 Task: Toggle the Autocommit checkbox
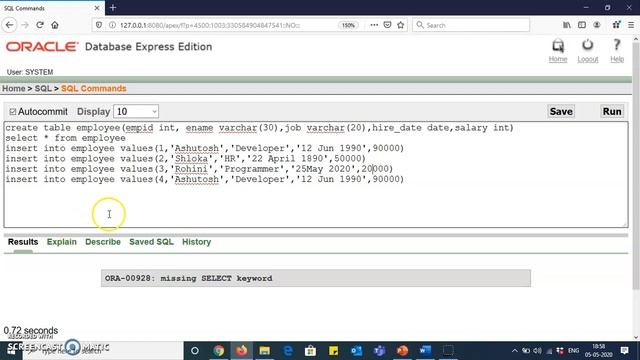(x=13, y=111)
